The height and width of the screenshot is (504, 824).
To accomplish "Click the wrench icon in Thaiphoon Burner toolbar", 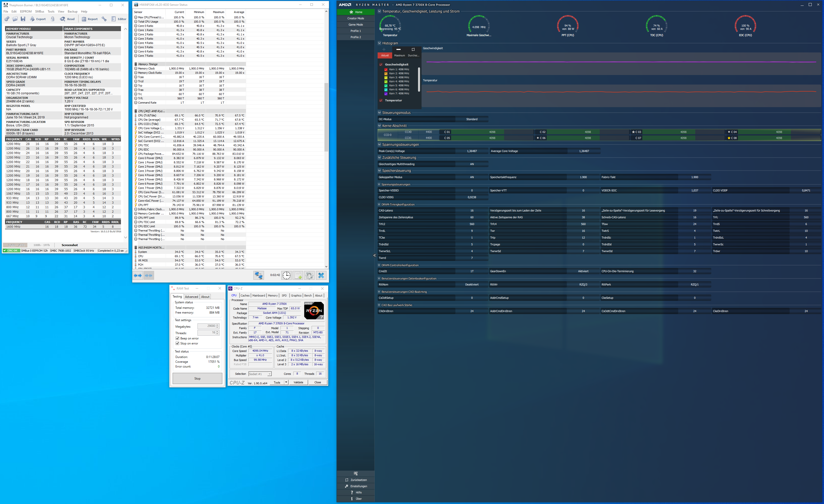I will (x=104, y=19).
